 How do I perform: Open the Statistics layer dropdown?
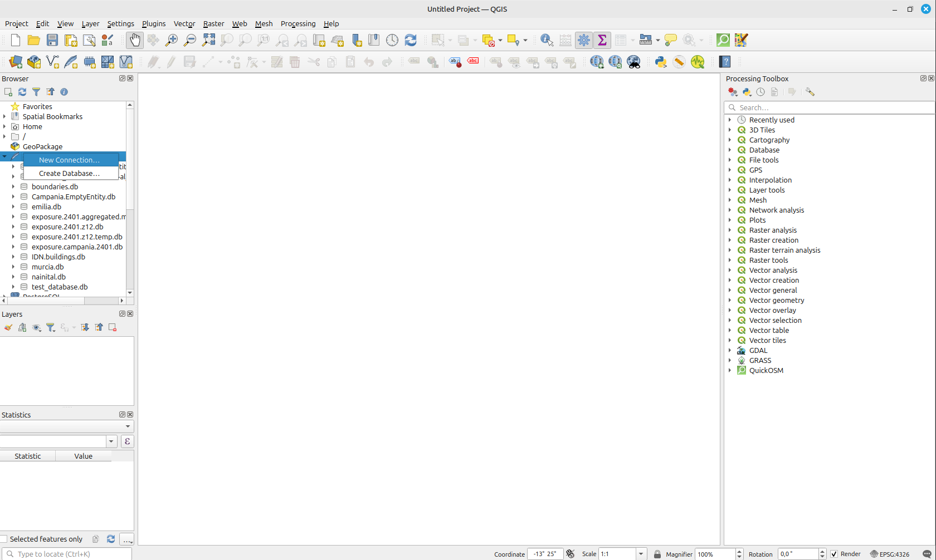pyautogui.click(x=67, y=426)
